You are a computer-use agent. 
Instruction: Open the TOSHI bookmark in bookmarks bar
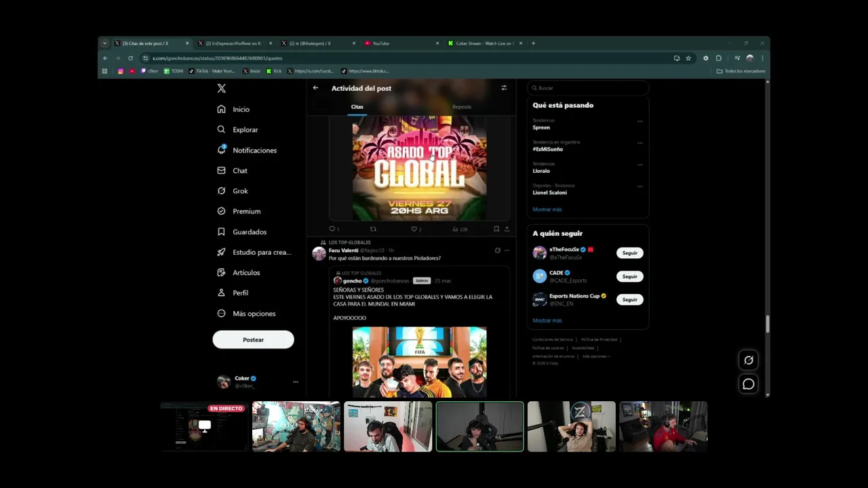174,71
